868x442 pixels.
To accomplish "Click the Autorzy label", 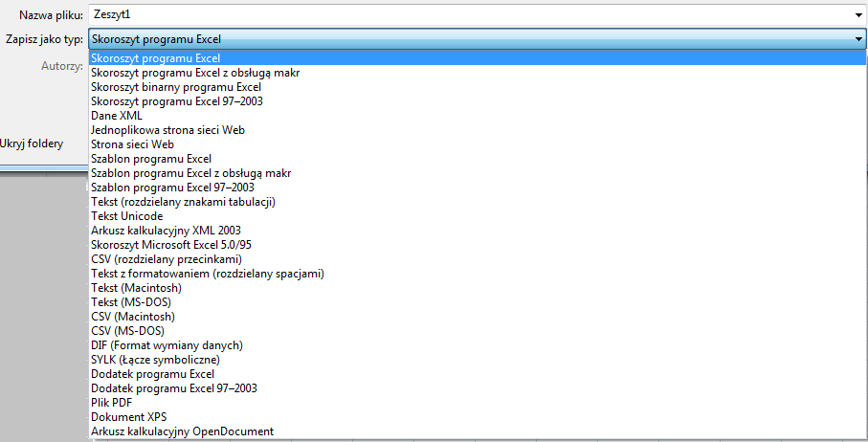I will [x=62, y=66].
